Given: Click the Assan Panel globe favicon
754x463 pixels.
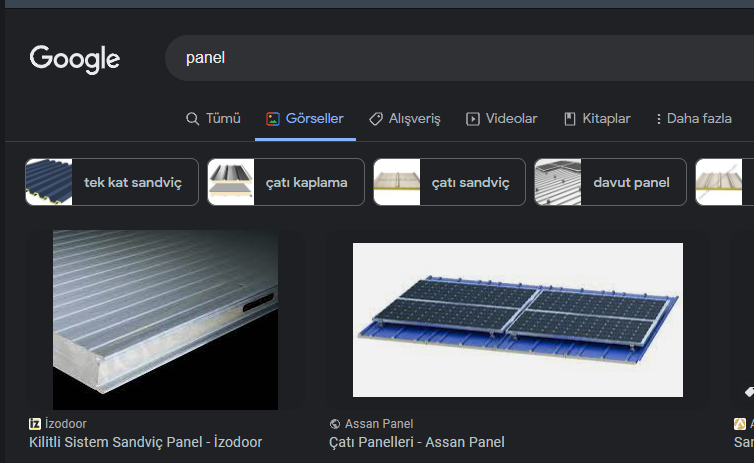Looking at the screenshot, I should tap(335, 424).
